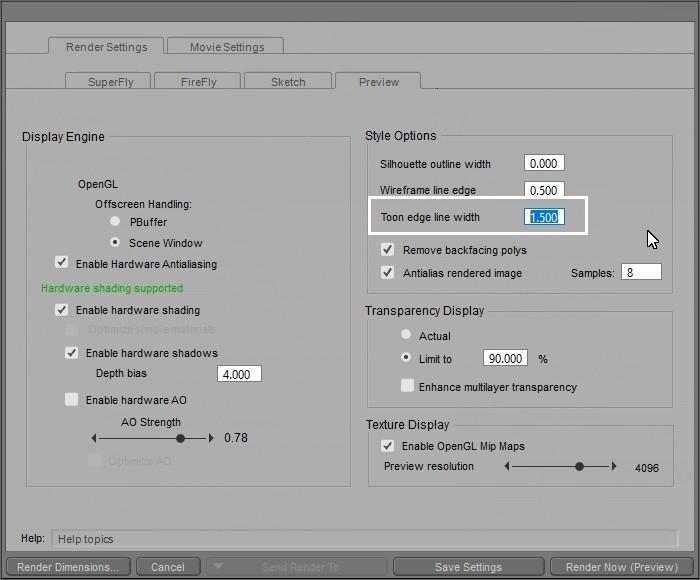Select the FireFly render tab

pos(197,82)
